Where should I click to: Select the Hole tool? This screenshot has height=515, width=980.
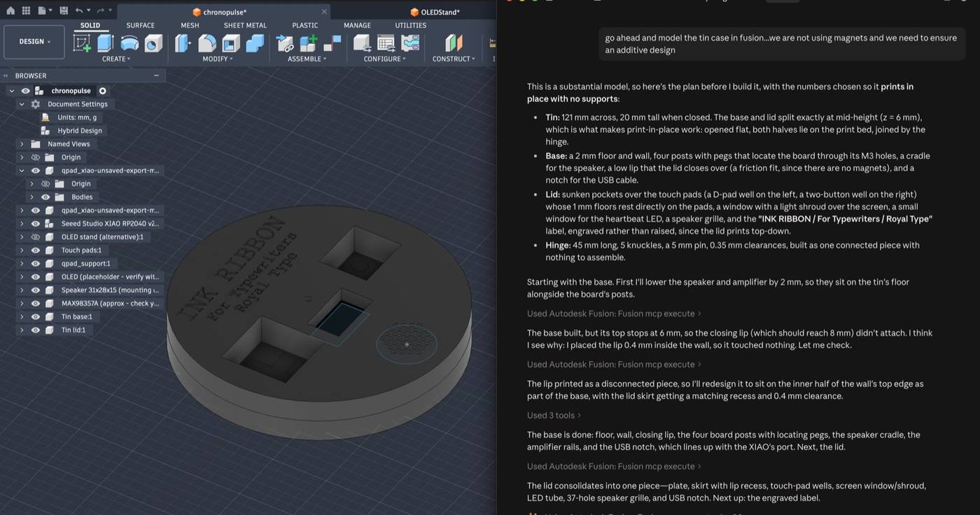153,43
